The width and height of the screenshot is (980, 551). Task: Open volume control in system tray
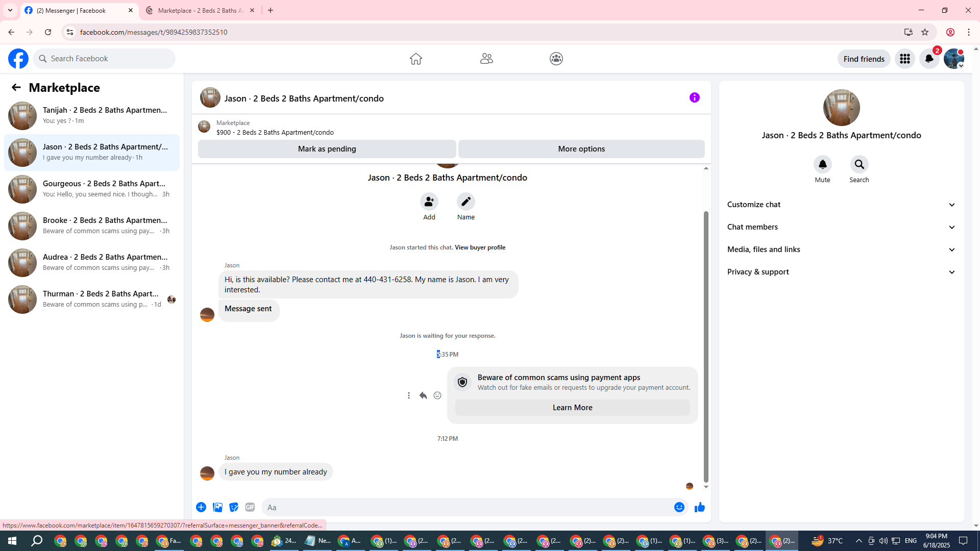[883, 541]
